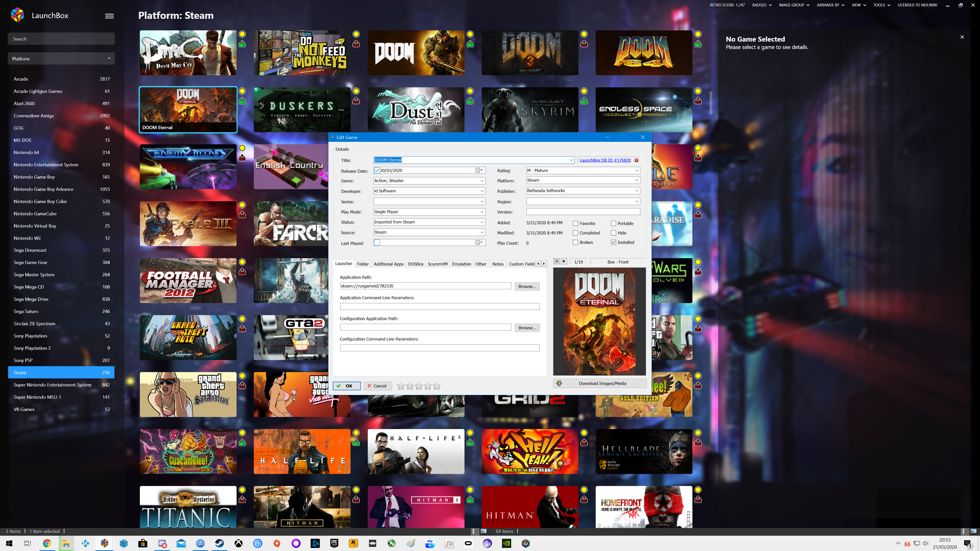Click the Title input field
Viewport: 980px width, 551px height.
(474, 160)
